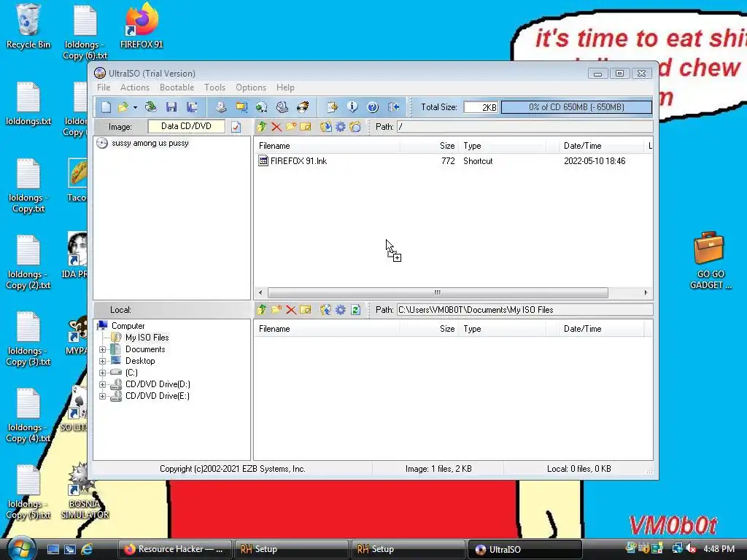The width and height of the screenshot is (747, 560).
Task: Open the Help menu
Action: tap(285, 87)
